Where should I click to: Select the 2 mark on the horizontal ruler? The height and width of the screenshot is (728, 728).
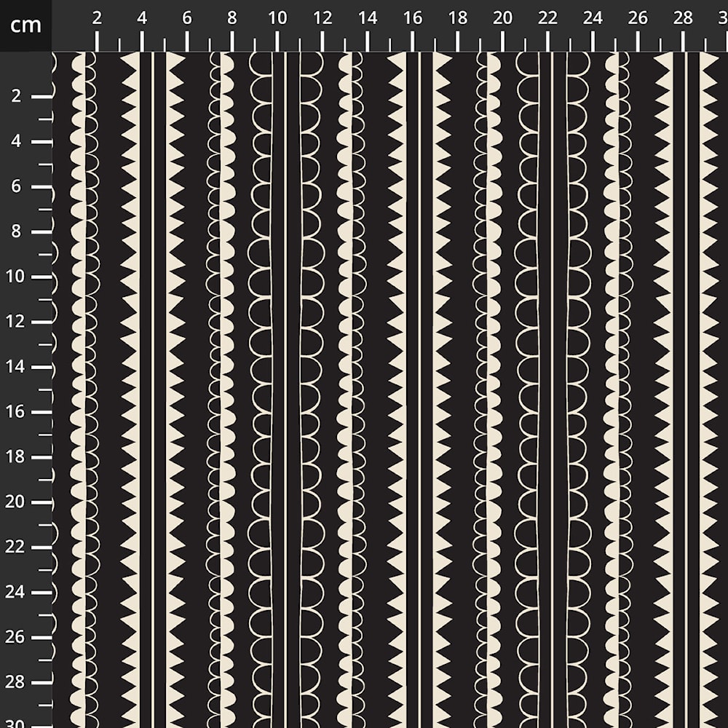point(97,18)
